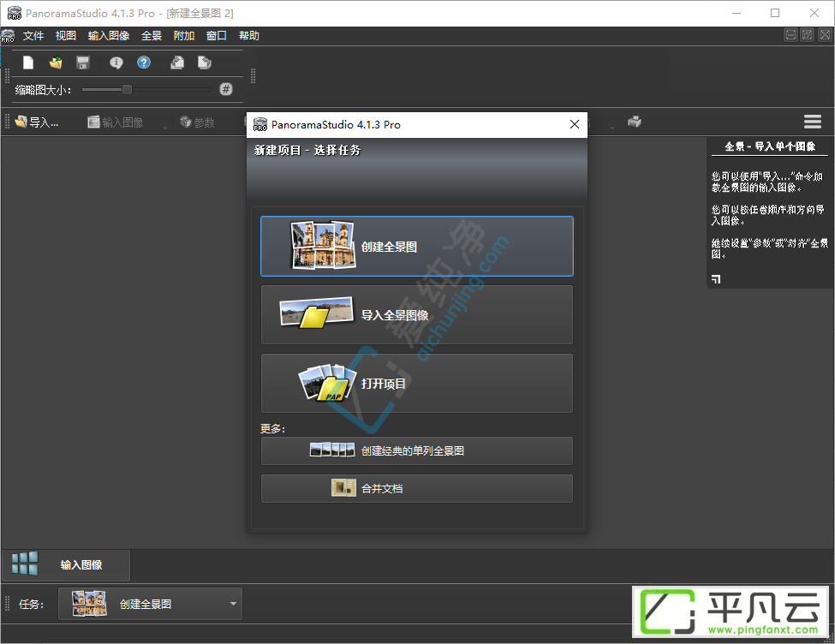This screenshot has width=835, height=644.
Task: Click the 缩略图大小 slider handle
Action: coord(127,89)
